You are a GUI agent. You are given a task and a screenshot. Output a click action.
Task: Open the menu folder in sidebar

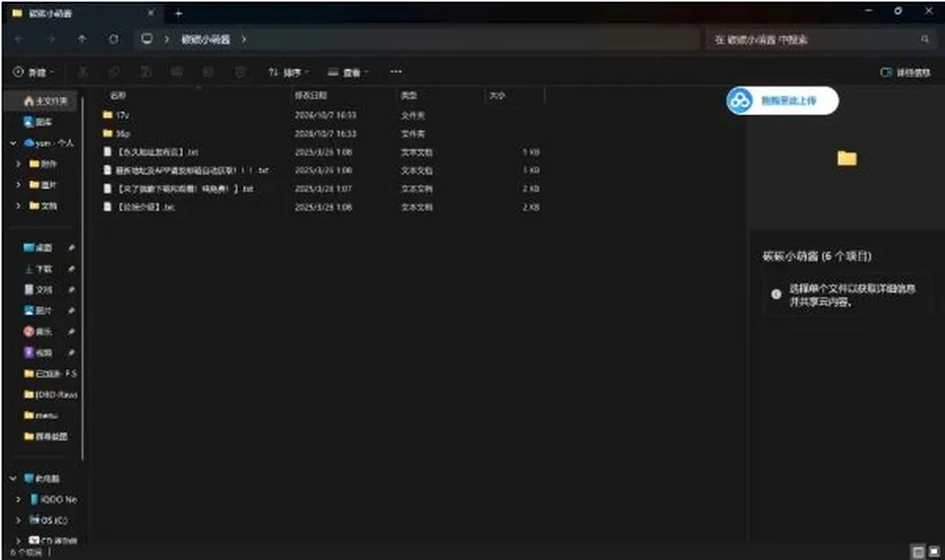point(41,415)
